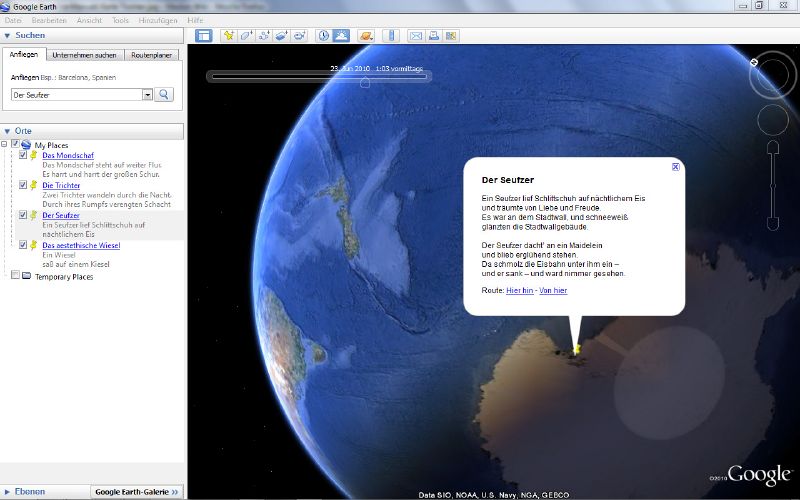800x500 pixels.
Task: Open Das aestethische Wiesel placemark link
Action: pos(81,245)
